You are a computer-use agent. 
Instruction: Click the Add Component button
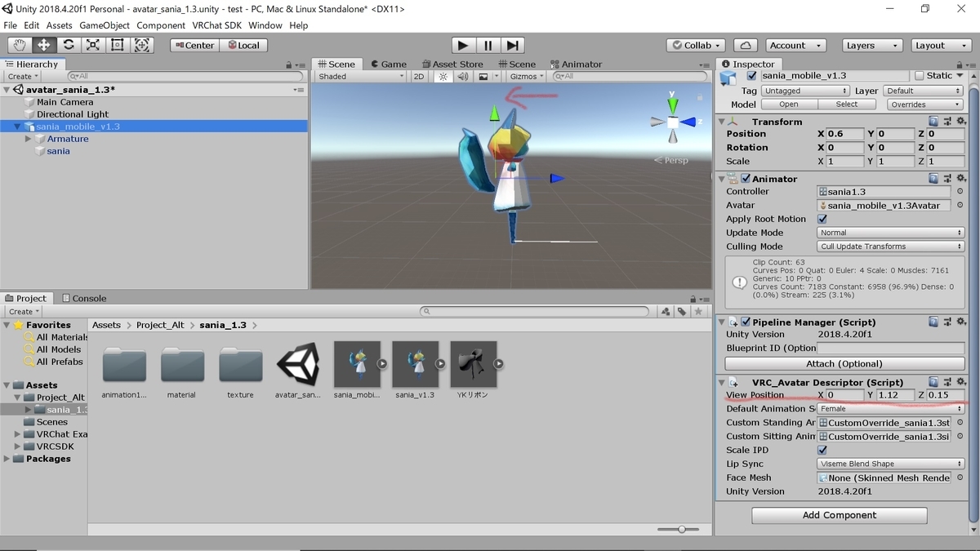pos(839,515)
